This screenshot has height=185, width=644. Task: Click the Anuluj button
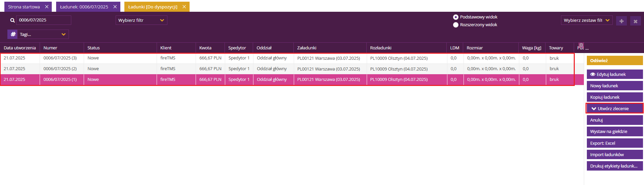[615, 120]
